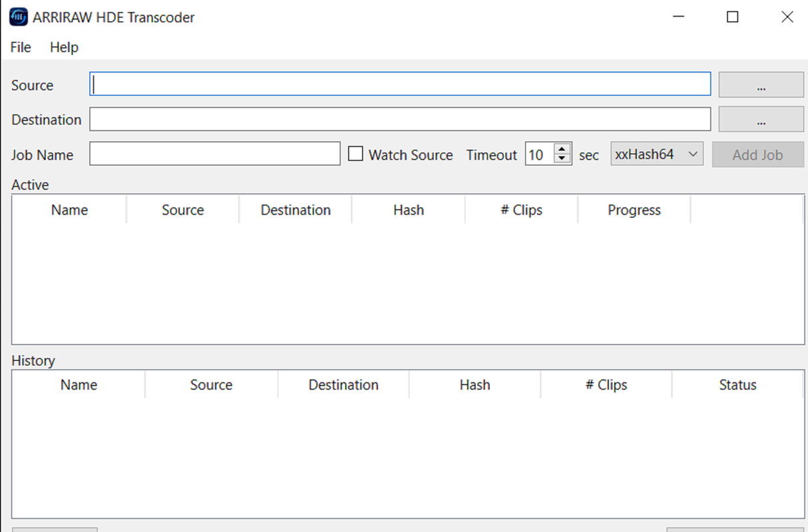Decrease Timeout with the down arrow
This screenshot has height=532, width=808.
(562, 159)
